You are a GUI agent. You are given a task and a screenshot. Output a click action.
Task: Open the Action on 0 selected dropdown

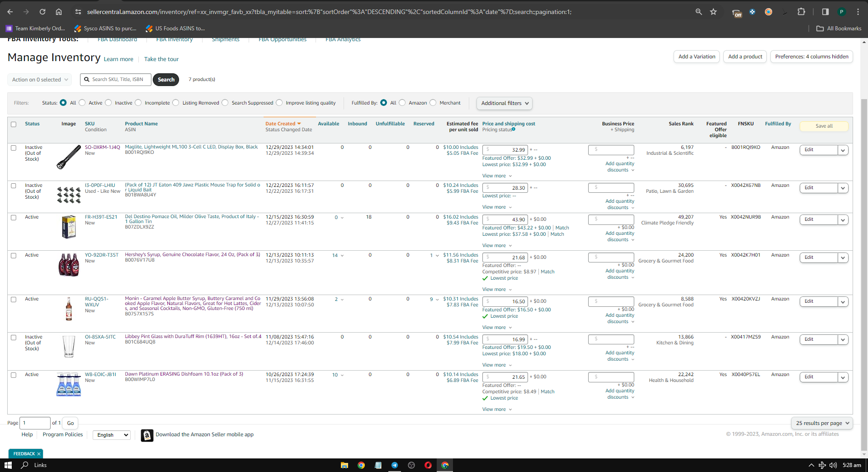40,80
